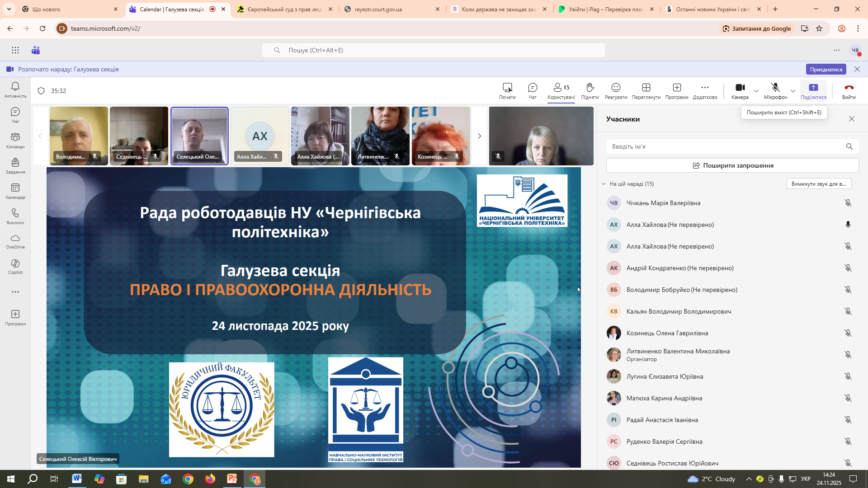Collapse the 'На цій нараді (15)' section
This screenshot has height=488, width=868.
pos(604,184)
